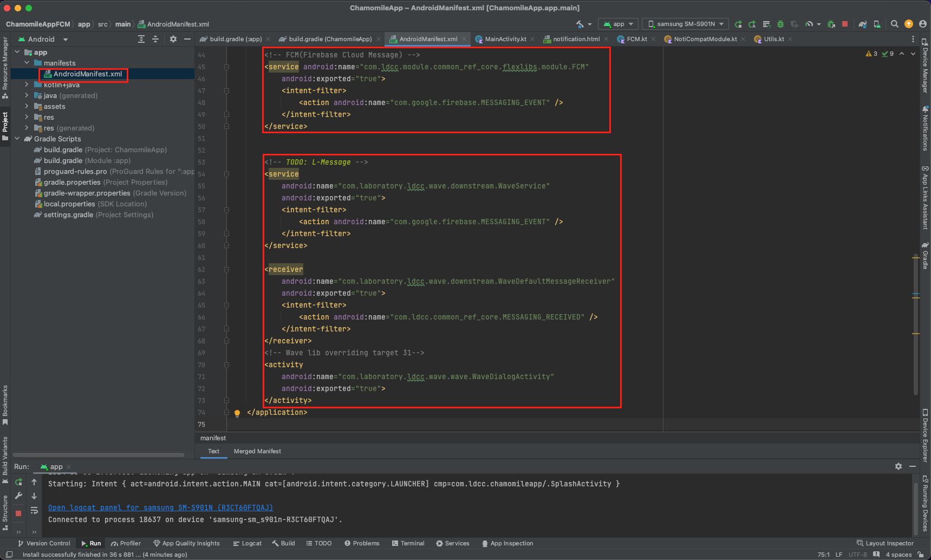Open the editor tabs more-options menu

pos(913,39)
